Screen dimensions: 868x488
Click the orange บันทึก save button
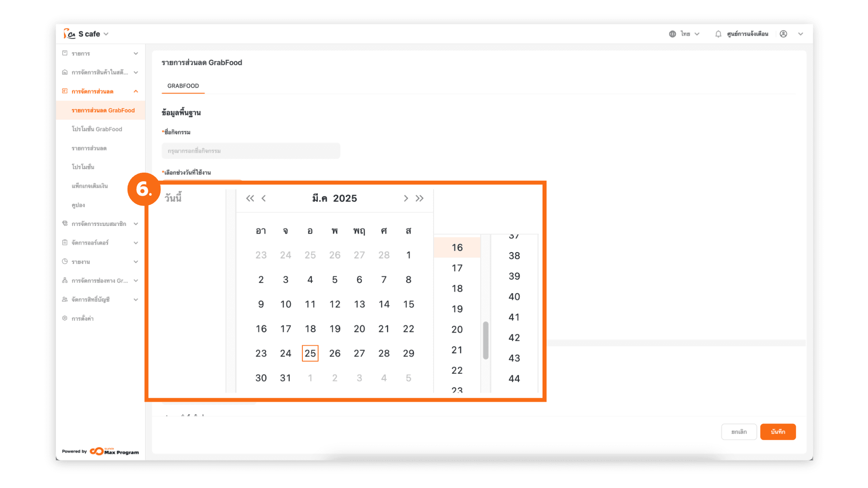pos(778,432)
